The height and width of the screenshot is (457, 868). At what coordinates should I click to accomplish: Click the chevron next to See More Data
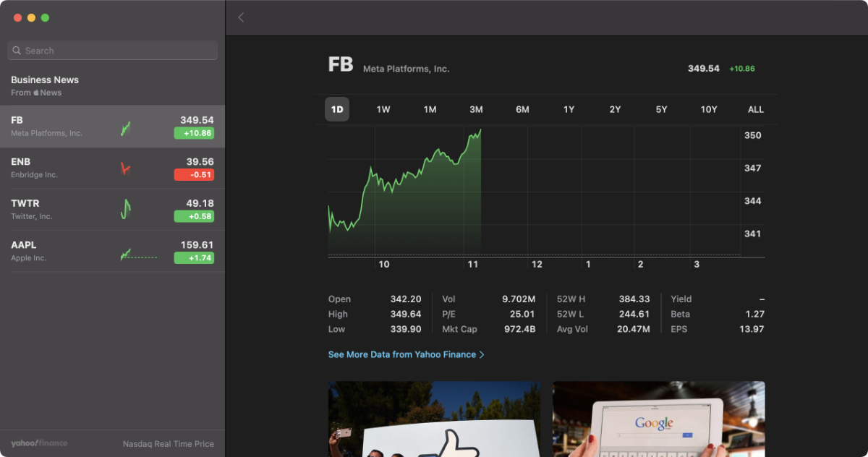coord(482,355)
